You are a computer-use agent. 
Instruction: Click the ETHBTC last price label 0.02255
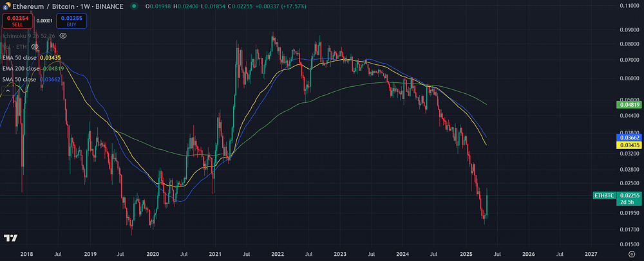click(x=629, y=195)
